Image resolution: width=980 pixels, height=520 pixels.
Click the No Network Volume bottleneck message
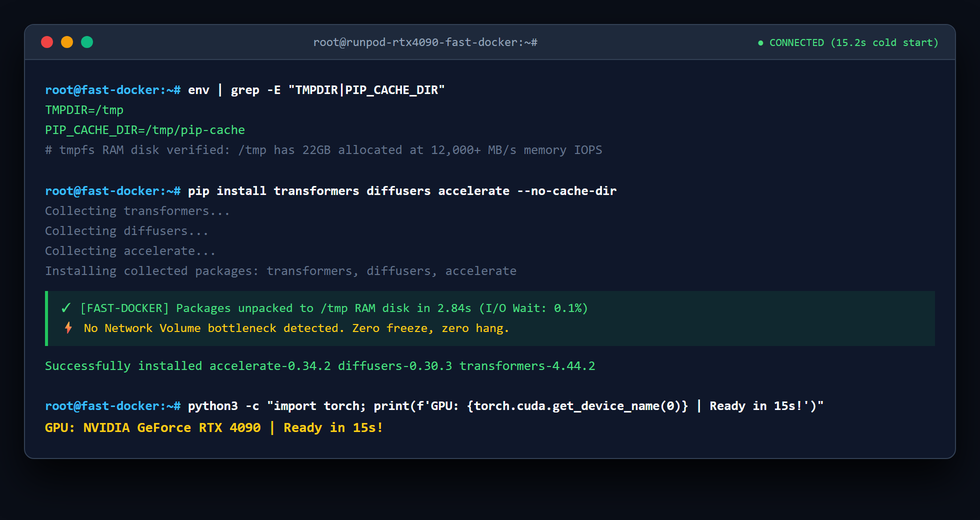(x=296, y=328)
